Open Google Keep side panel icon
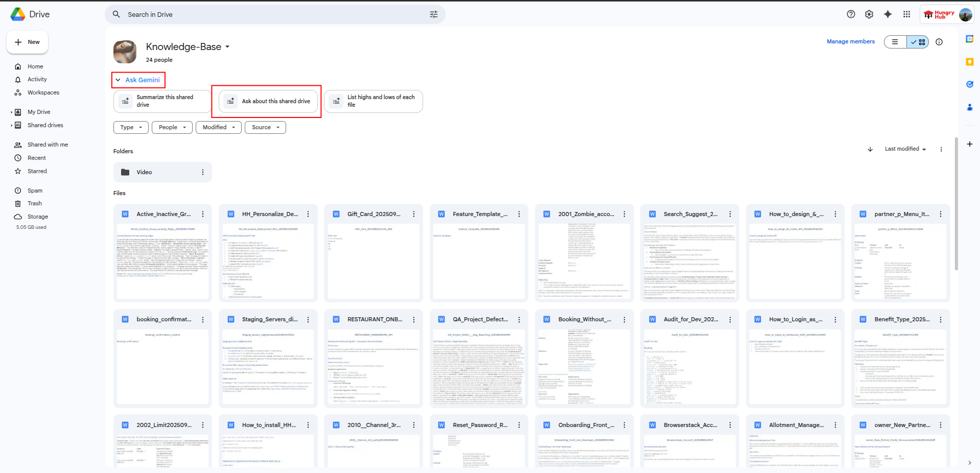The height and width of the screenshot is (473, 980). (x=969, y=62)
